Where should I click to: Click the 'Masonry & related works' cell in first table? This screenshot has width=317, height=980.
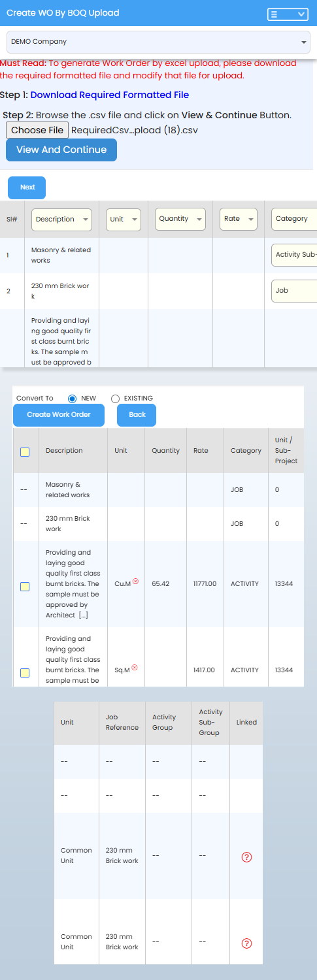coord(61,255)
